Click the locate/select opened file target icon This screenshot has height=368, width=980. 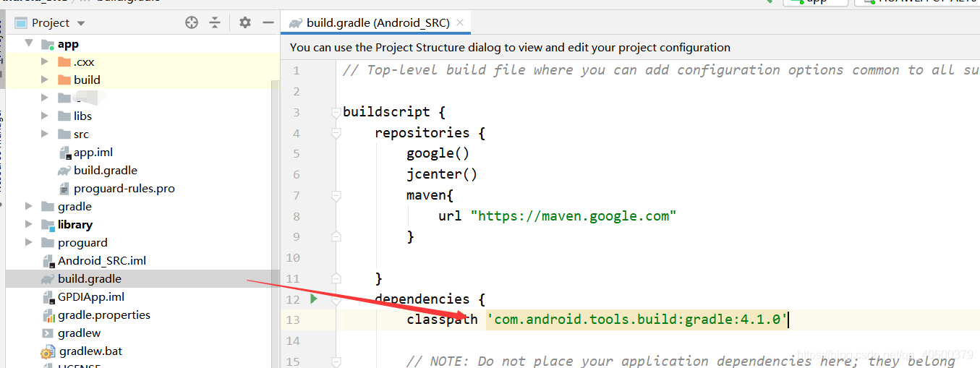192,22
